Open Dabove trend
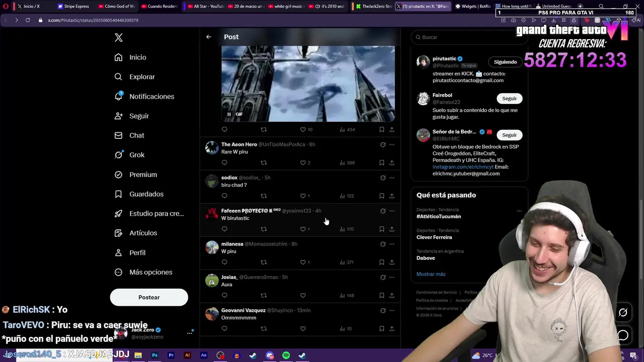Viewport: 644px width, 362px height. [426, 258]
